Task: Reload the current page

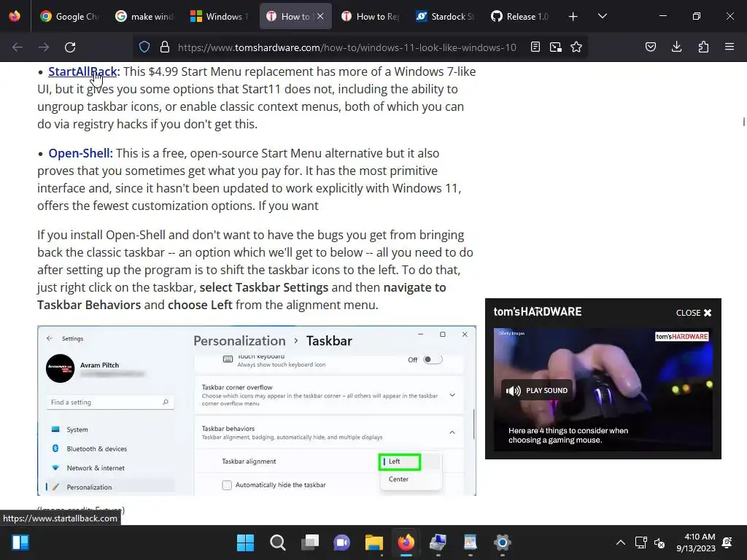Action: [70, 47]
